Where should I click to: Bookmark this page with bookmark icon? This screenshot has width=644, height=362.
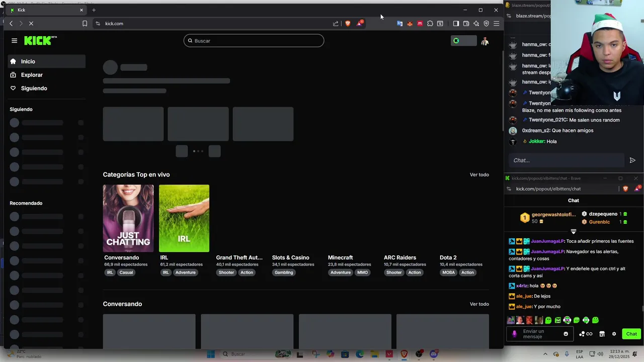point(85,24)
